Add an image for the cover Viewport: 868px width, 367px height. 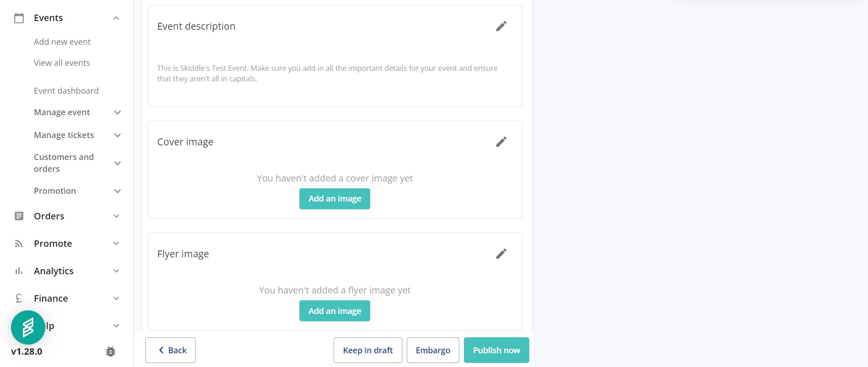pyautogui.click(x=335, y=199)
